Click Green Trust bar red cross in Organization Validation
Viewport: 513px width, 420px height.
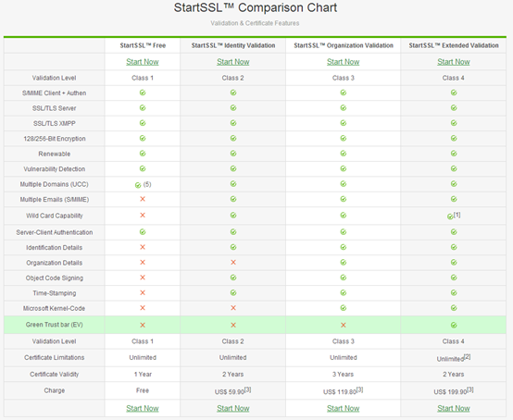[344, 325]
